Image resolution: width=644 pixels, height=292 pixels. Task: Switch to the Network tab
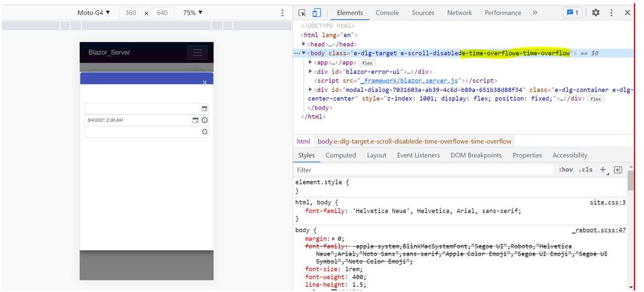point(460,13)
